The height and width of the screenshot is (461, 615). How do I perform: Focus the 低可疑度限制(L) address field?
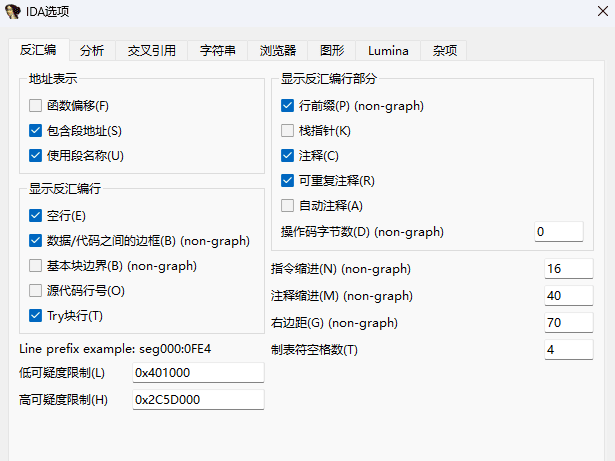click(198, 373)
